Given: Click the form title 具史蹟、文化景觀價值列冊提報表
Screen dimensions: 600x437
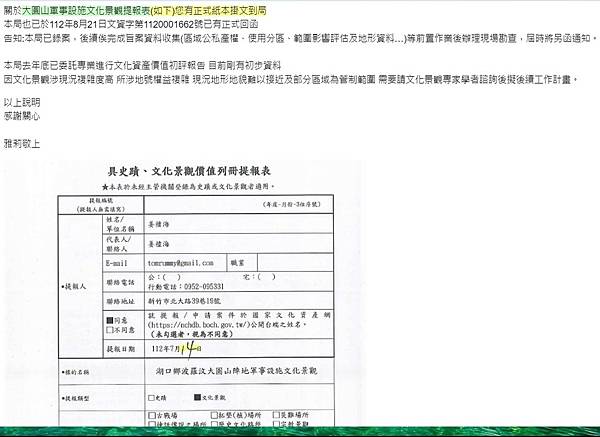Looking at the screenshot, I should coord(189,171).
